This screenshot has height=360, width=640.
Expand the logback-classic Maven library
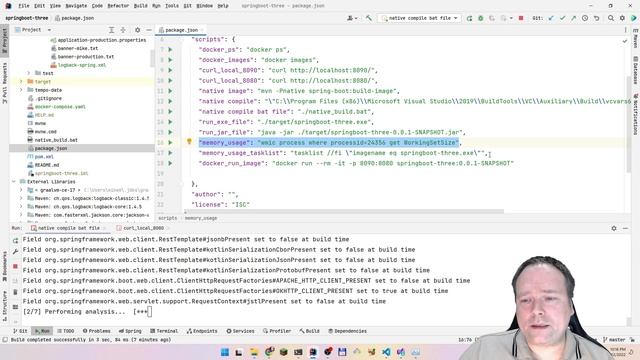21,198
